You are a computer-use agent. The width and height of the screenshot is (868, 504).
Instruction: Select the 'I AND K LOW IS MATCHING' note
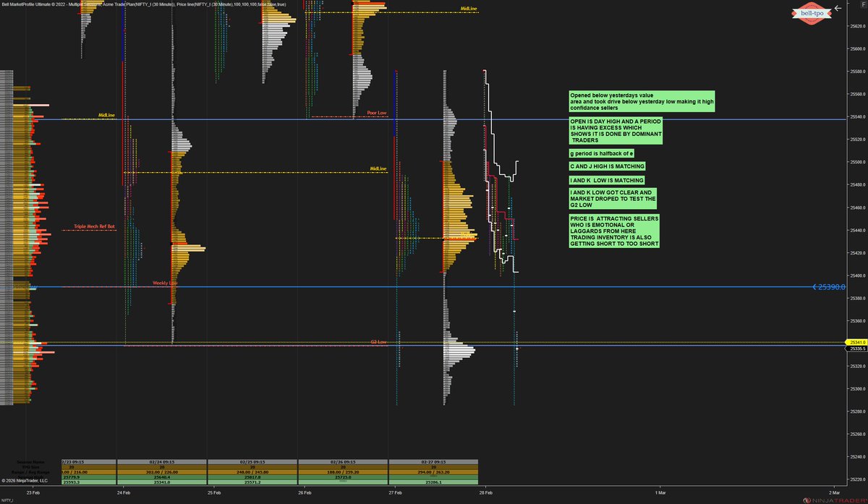coord(606,180)
